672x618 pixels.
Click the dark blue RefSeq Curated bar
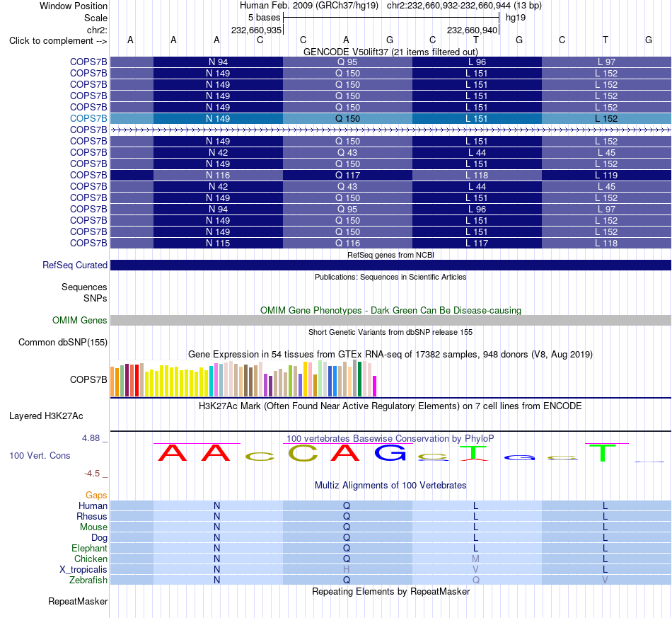[x=390, y=265]
